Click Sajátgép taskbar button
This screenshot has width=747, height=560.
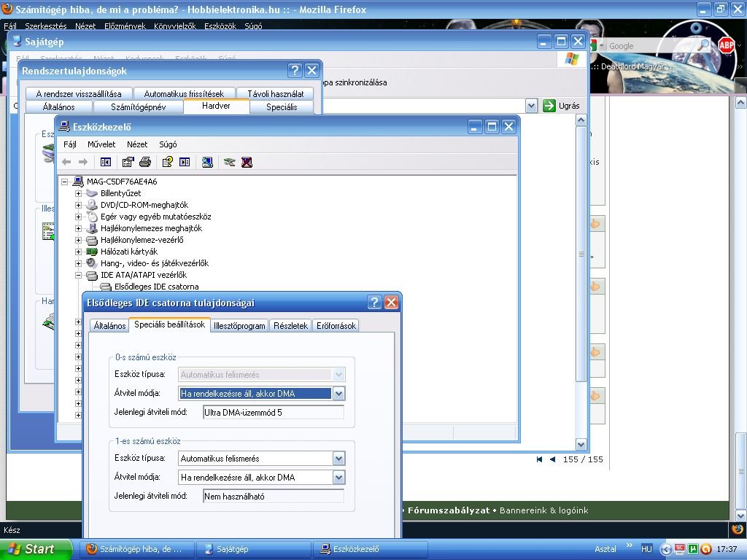pyautogui.click(x=253, y=549)
